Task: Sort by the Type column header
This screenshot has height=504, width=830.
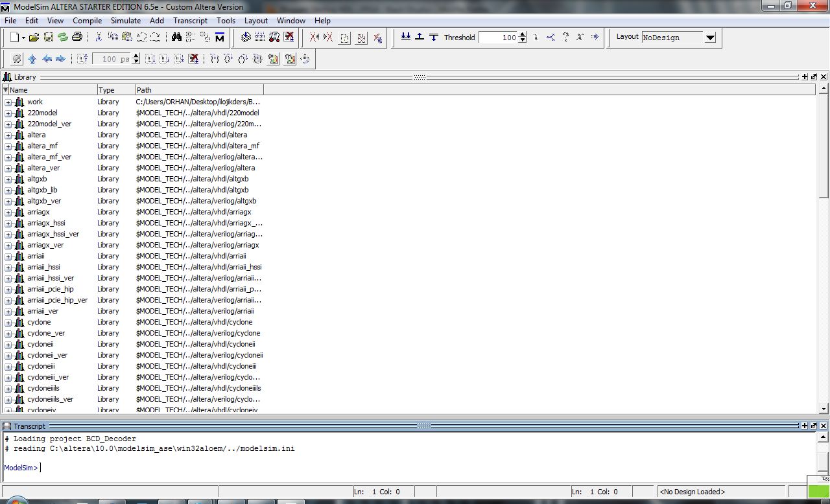Action: tap(116, 90)
